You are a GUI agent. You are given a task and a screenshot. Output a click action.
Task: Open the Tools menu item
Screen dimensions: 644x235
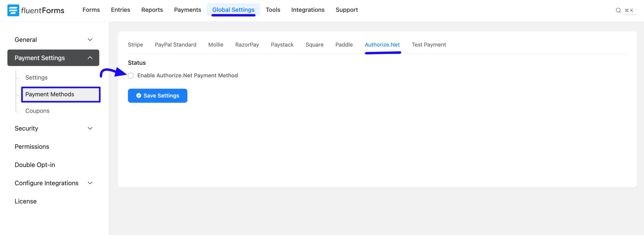click(x=273, y=10)
